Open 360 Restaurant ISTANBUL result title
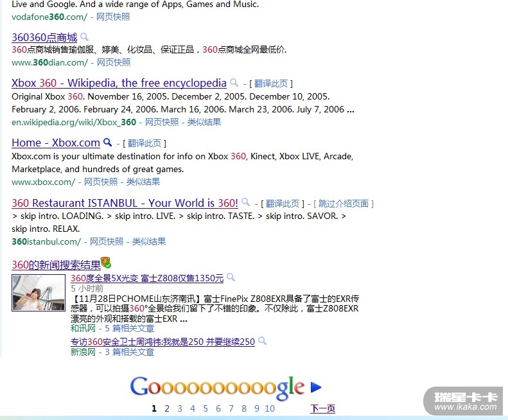Image resolution: width=508 pixels, height=420 pixels. (x=125, y=203)
